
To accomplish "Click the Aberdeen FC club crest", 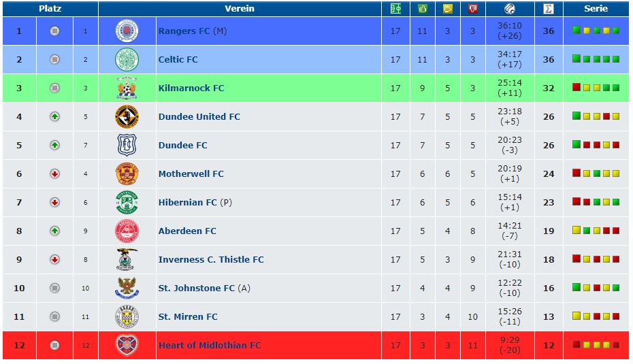I will (127, 231).
